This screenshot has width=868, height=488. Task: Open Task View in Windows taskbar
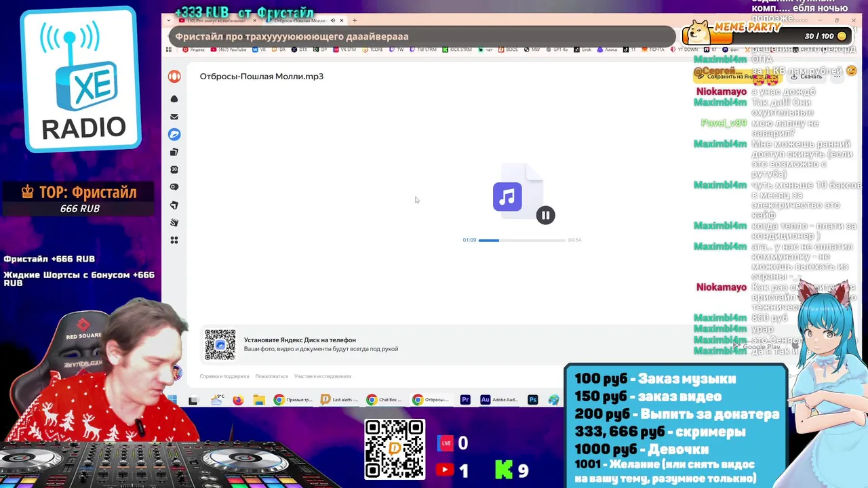click(x=193, y=400)
